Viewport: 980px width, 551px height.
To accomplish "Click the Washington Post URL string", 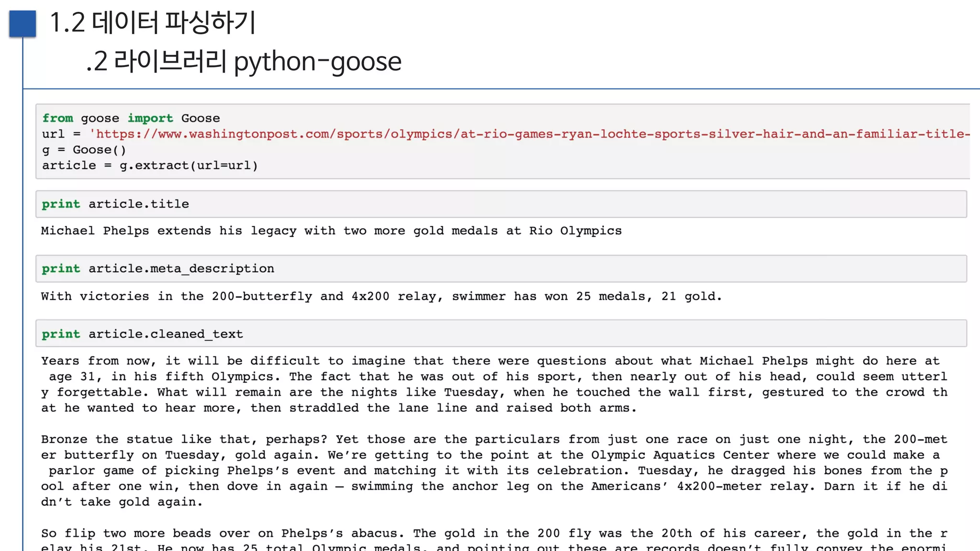I will tap(526, 134).
